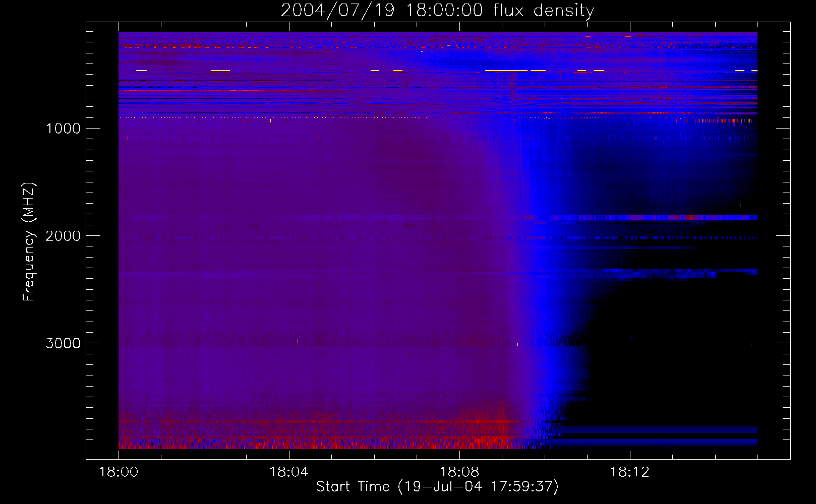This screenshot has height=504, width=816.
Task: Click the 3000 frequency tick label
Action: (64, 343)
